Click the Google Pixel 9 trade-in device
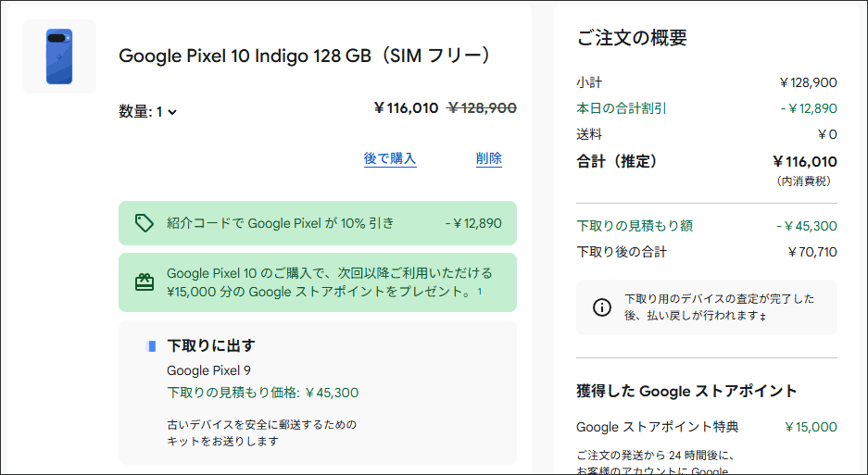The height and width of the screenshot is (475, 868). click(x=209, y=370)
